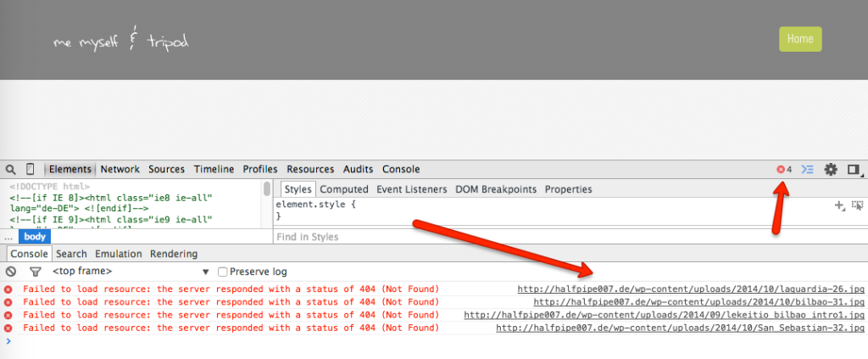Select the DOCTYPE html line

coord(49,187)
